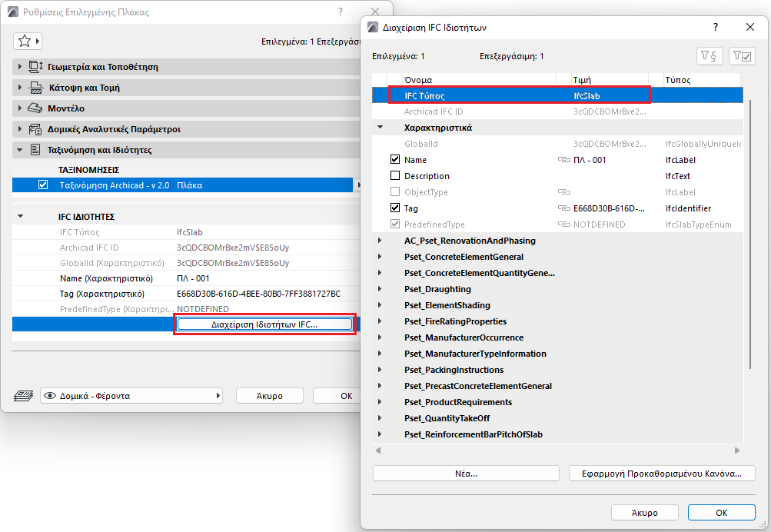Collapse the Χαρακτηριστικά group
The width and height of the screenshot is (771, 532).
tap(380, 128)
